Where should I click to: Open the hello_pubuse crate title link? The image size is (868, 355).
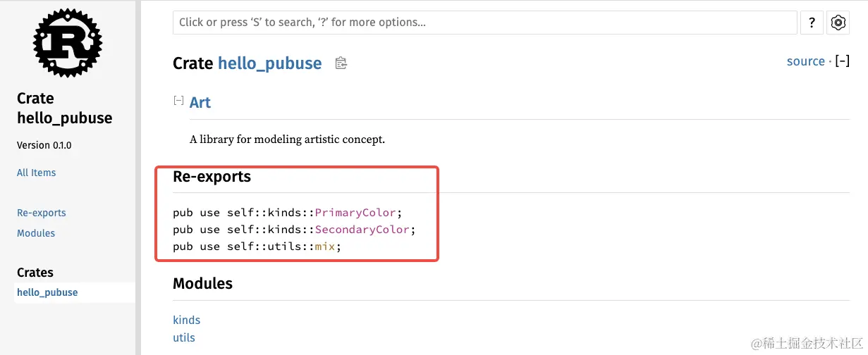pos(269,63)
